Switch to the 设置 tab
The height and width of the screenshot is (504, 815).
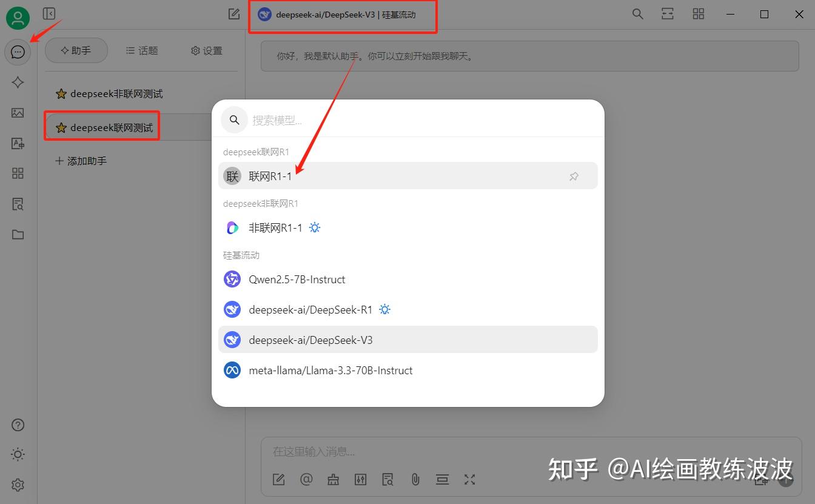pos(207,51)
